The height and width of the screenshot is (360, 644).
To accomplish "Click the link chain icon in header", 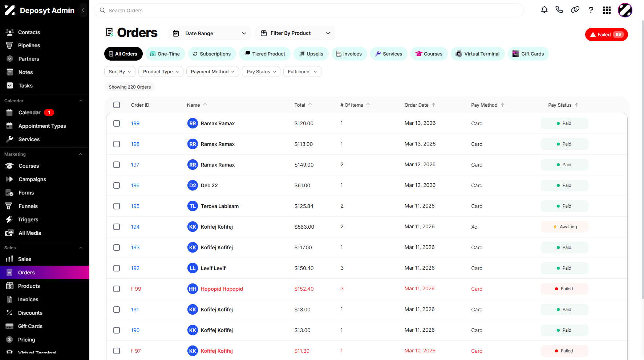I will [x=575, y=10].
